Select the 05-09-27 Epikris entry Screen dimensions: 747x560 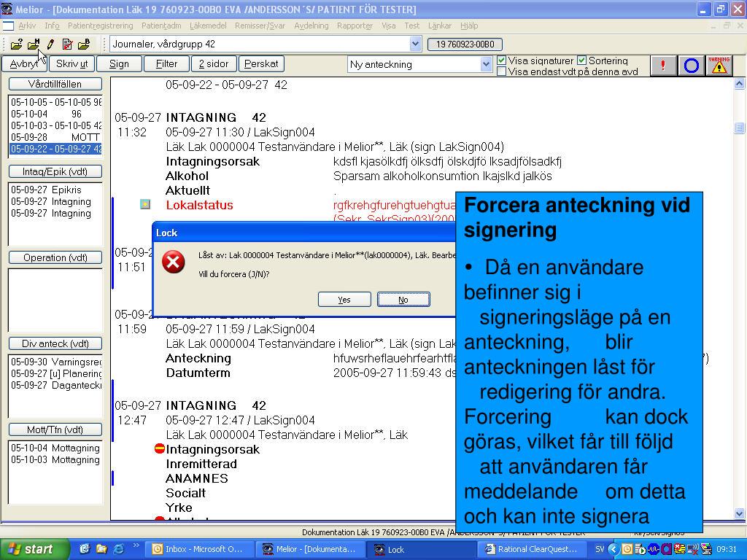click(x=55, y=190)
